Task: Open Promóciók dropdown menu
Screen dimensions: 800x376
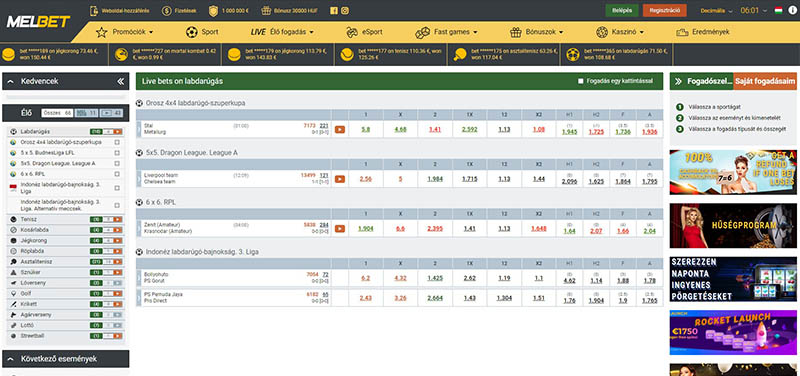Action: coord(124,32)
